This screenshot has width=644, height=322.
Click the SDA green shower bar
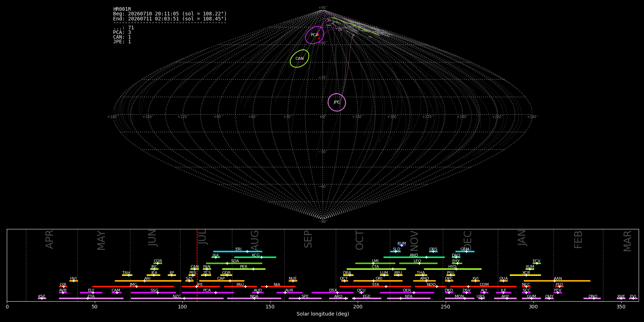tap(234, 263)
